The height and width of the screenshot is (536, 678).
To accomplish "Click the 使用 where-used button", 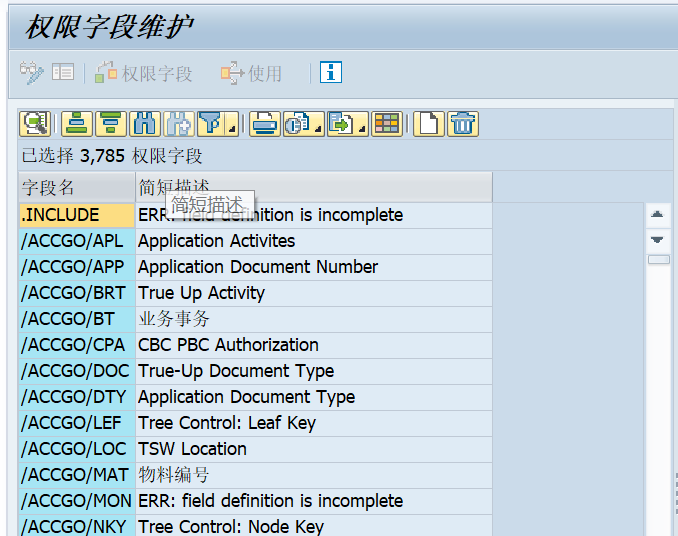I will 251,73.
